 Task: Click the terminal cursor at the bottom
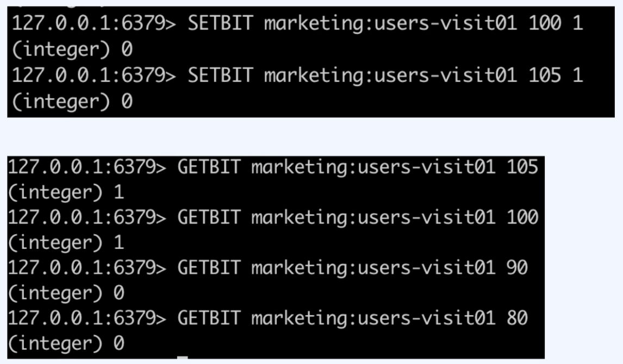[x=183, y=357]
